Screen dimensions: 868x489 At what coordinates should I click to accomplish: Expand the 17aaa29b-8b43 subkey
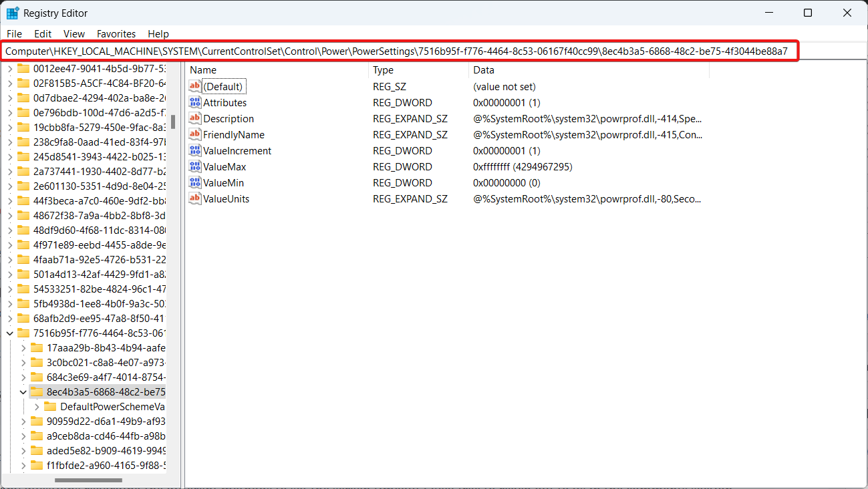(x=23, y=347)
